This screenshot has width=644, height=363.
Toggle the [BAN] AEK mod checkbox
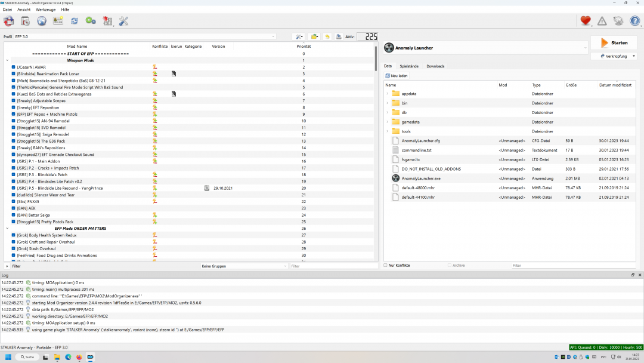13,208
